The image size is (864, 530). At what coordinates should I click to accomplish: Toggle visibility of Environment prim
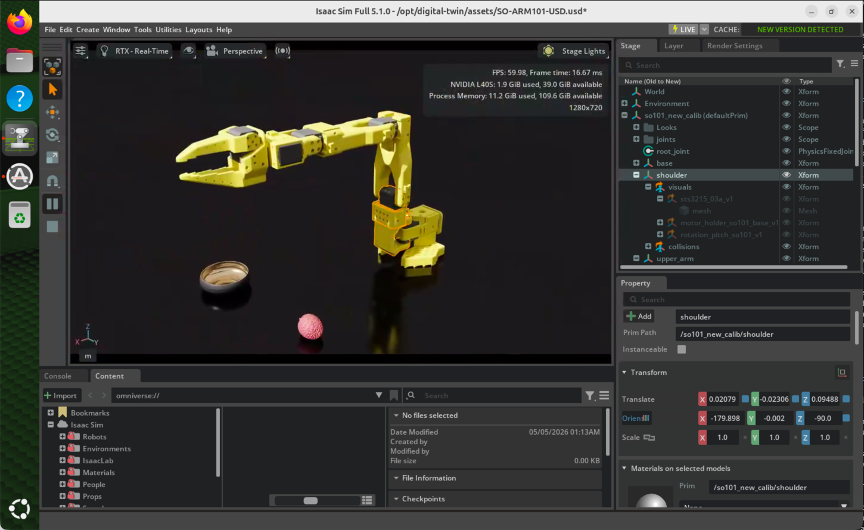point(786,104)
